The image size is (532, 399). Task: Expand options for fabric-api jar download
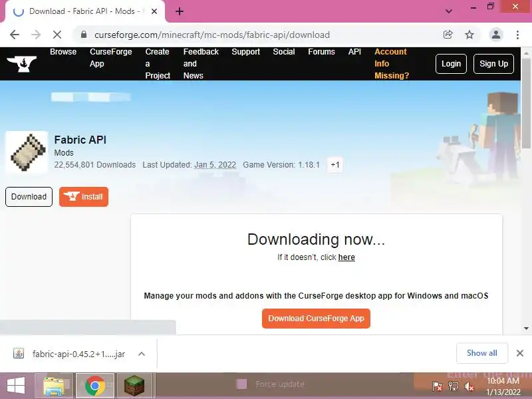(x=142, y=354)
